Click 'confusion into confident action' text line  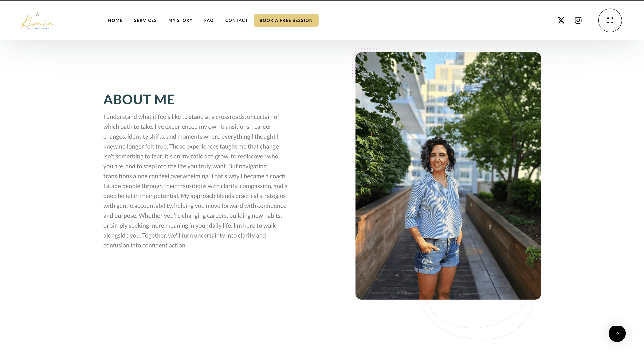pyautogui.click(x=145, y=245)
